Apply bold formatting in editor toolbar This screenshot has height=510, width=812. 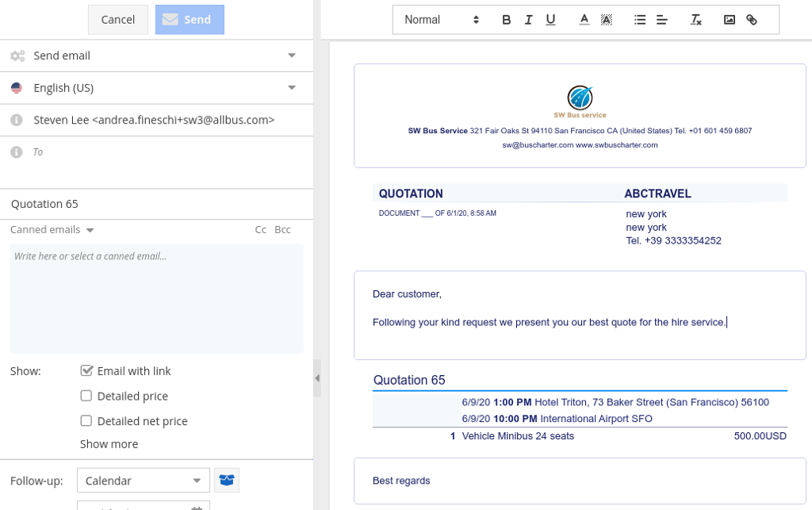(x=507, y=20)
